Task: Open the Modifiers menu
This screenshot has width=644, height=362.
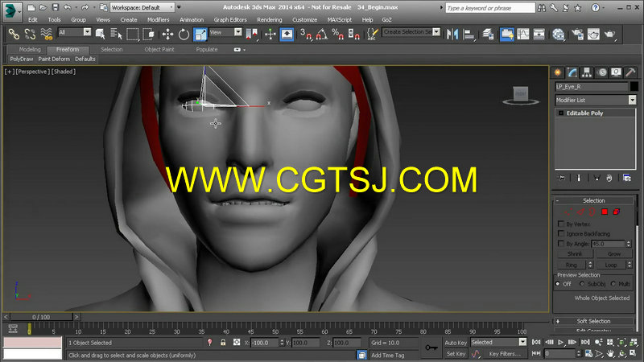Action: (x=158, y=19)
